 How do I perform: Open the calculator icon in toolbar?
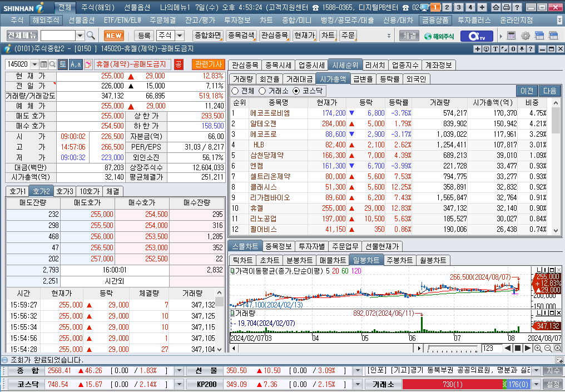(x=511, y=36)
